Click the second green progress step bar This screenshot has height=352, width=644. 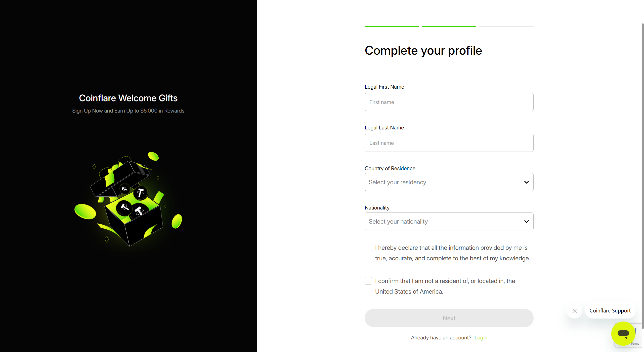[x=449, y=26]
